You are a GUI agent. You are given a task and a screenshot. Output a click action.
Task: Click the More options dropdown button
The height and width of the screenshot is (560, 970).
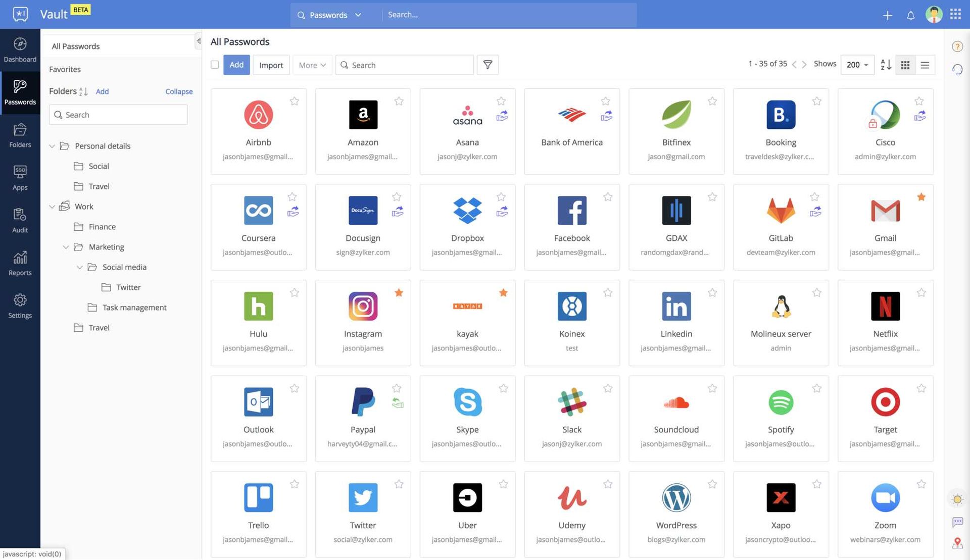311,64
